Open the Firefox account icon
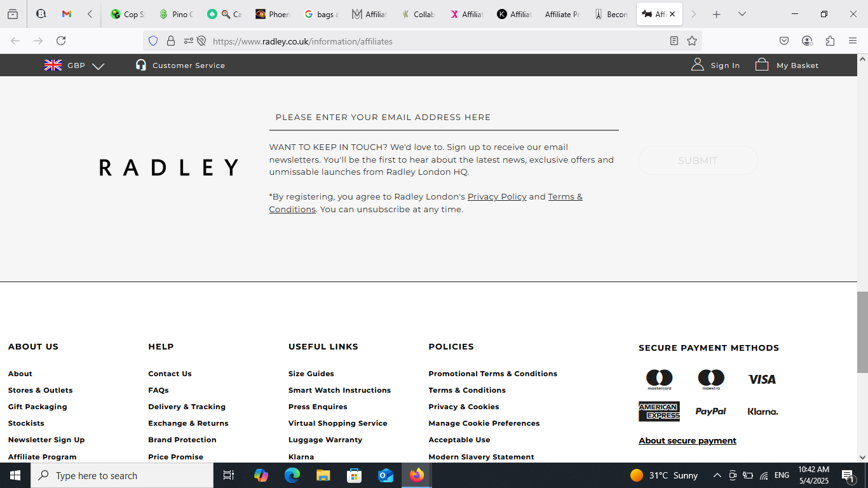The width and height of the screenshot is (868, 488). click(807, 41)
